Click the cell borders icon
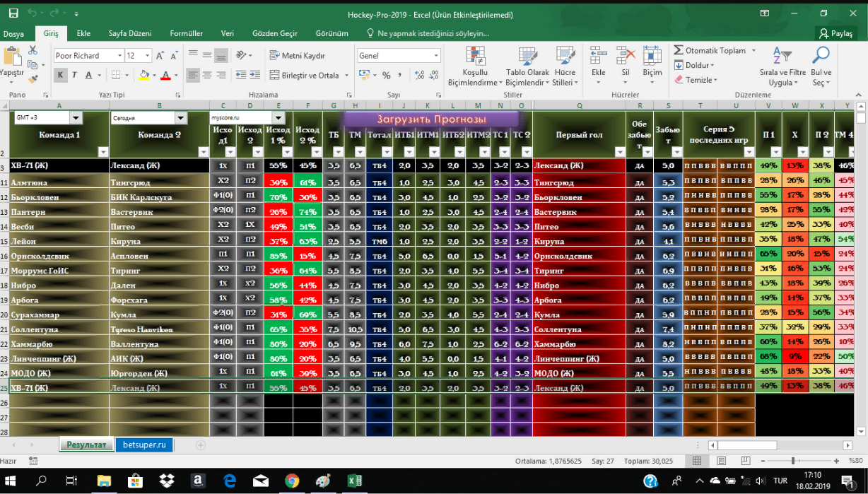Screen dimensions: 868x494 116,75
